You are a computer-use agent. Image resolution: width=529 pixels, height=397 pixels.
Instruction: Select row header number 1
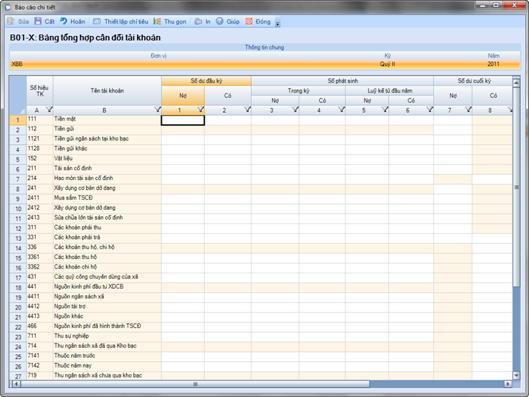(x=18, y=120)
